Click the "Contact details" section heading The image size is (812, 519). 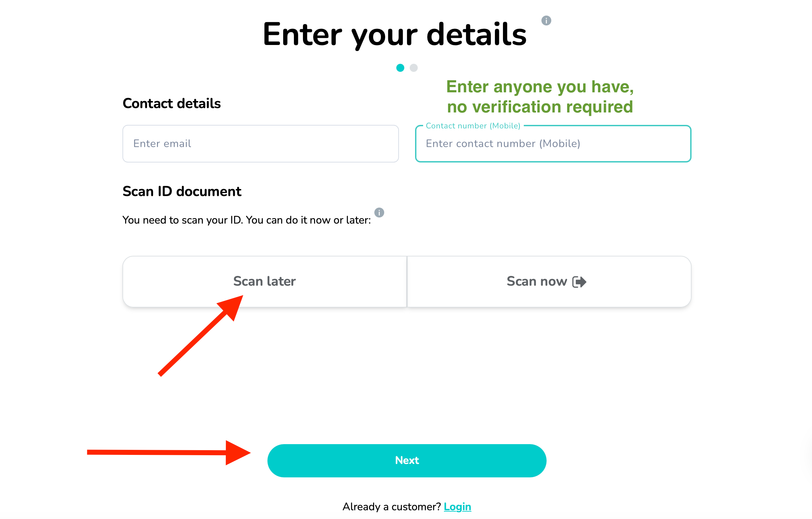click(171, 104)
